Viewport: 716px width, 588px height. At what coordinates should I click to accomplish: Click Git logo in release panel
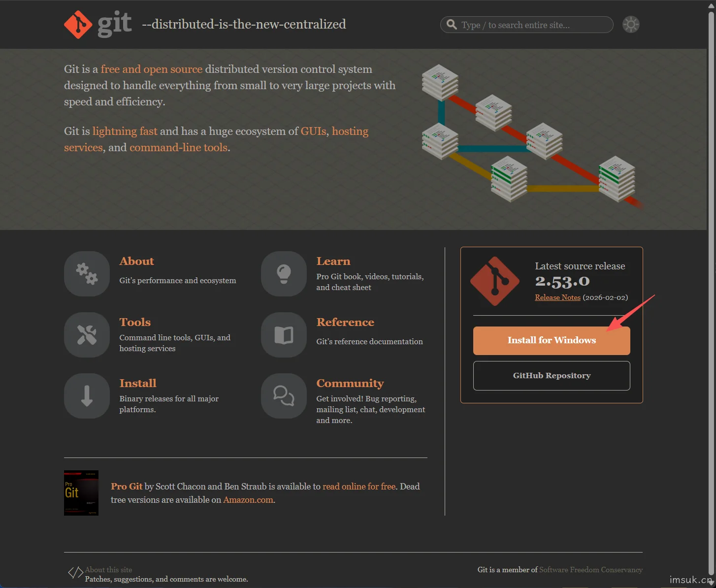495,281
